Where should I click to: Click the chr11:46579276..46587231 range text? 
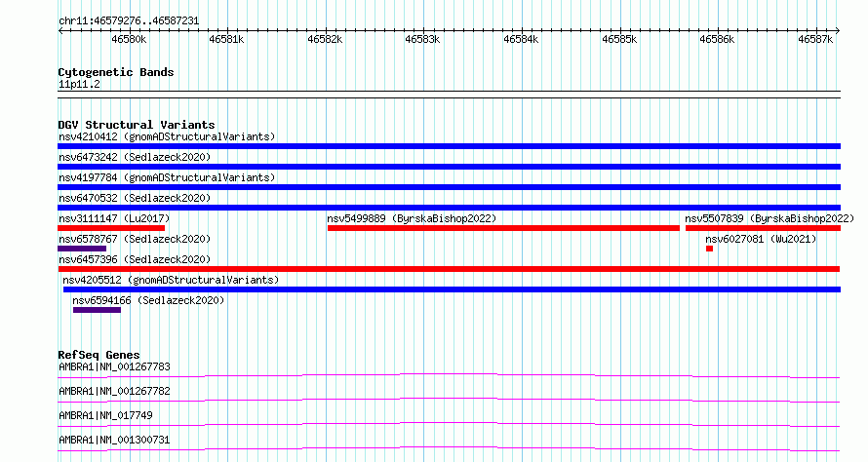(129, 21)
